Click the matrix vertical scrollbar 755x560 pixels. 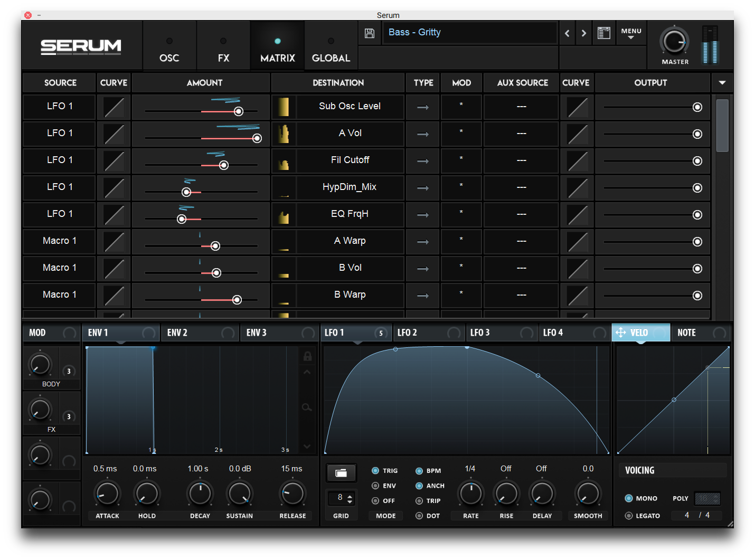(x=722, y=126)
